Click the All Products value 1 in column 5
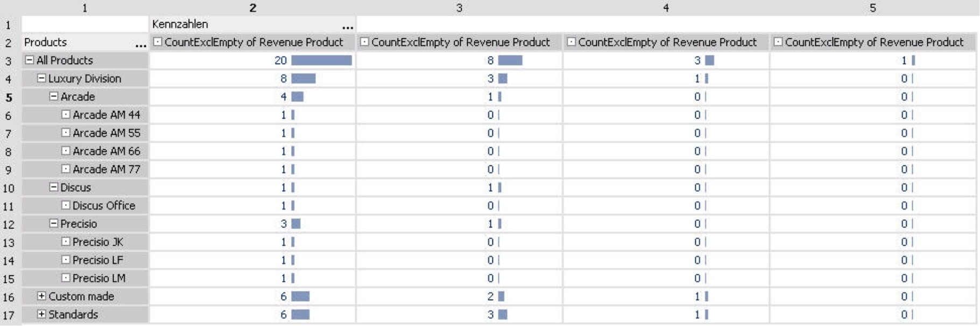The image size is (980, 326). (x=904, y=60)
